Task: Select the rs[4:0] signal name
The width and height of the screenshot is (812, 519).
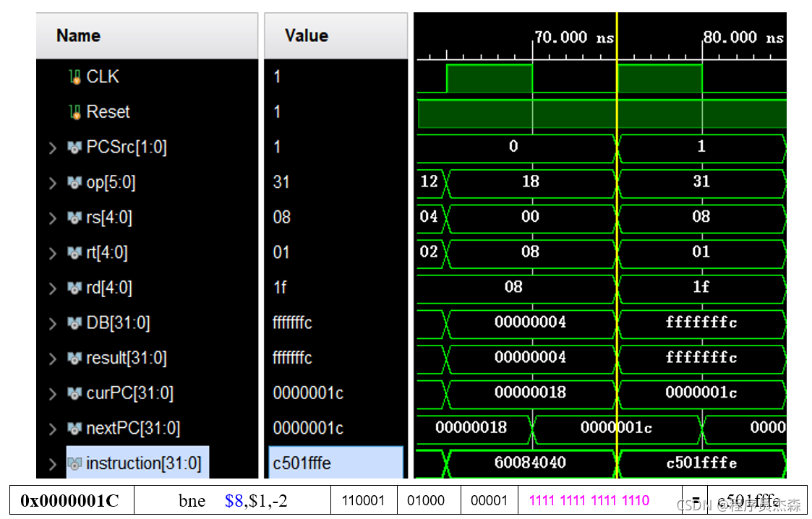Action: click(108, 218)
